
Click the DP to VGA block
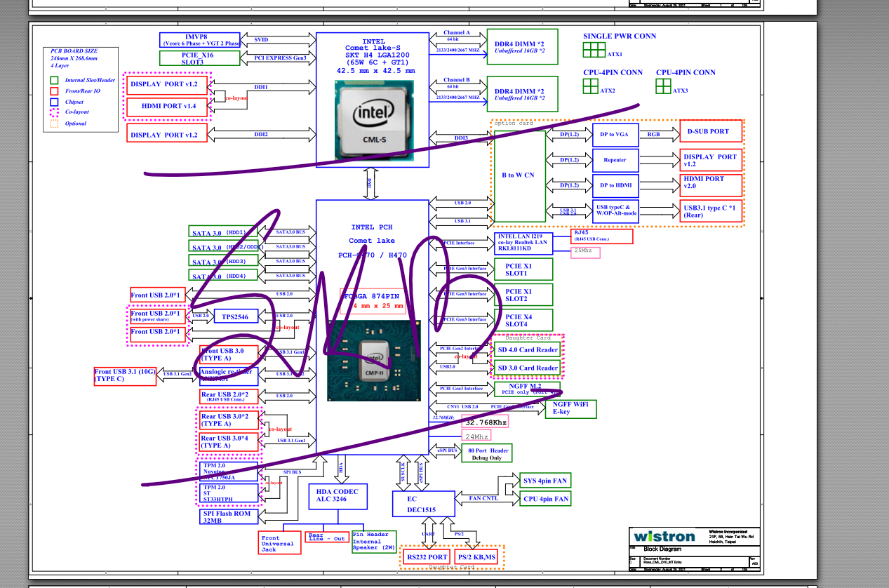(615, 135)
